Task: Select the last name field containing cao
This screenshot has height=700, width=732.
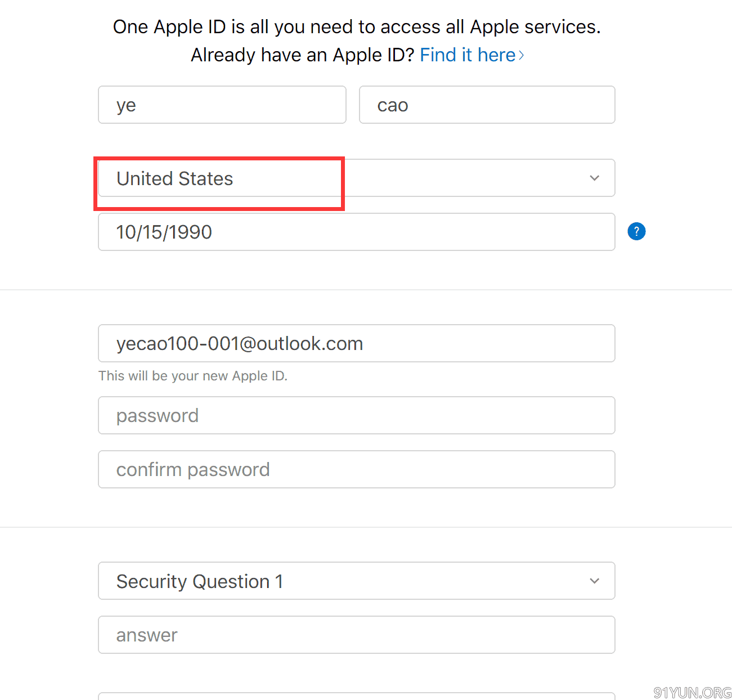Action: coord(487,105)
